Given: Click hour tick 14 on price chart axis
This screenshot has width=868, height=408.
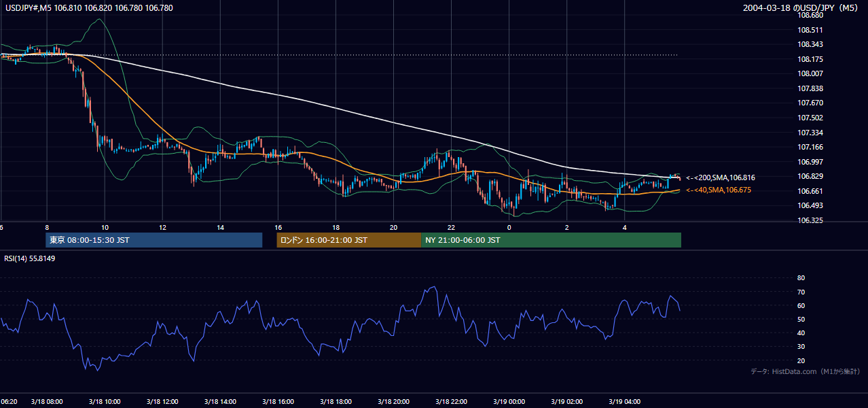Looking at the screenshot, I should 220,228.
